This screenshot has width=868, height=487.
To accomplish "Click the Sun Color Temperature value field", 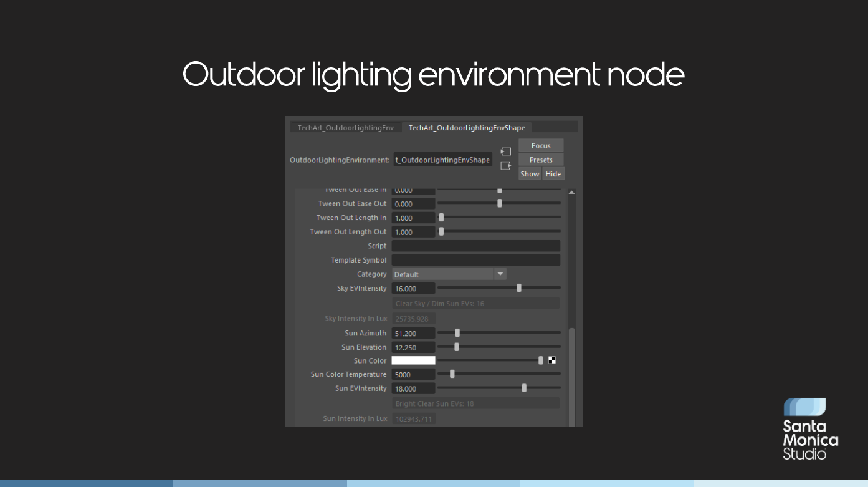I will (413, 375).
